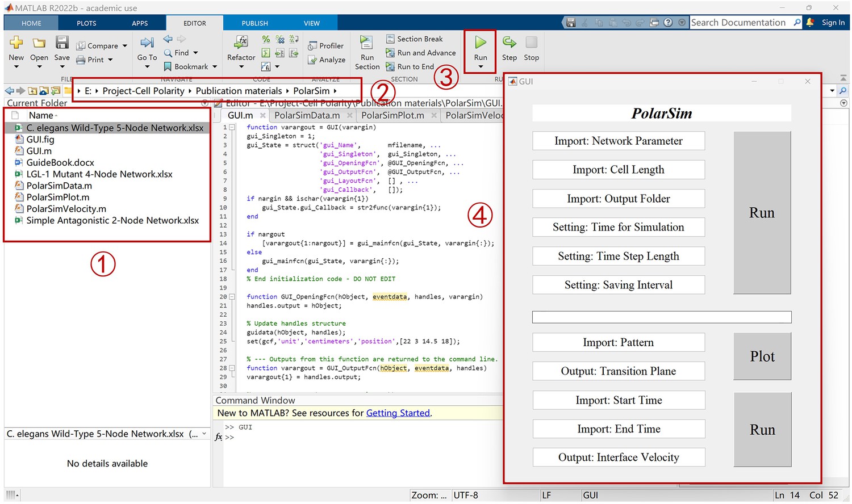Click the green percent Comment icon
The image size is (852, 504).
(x=266, y=39)
